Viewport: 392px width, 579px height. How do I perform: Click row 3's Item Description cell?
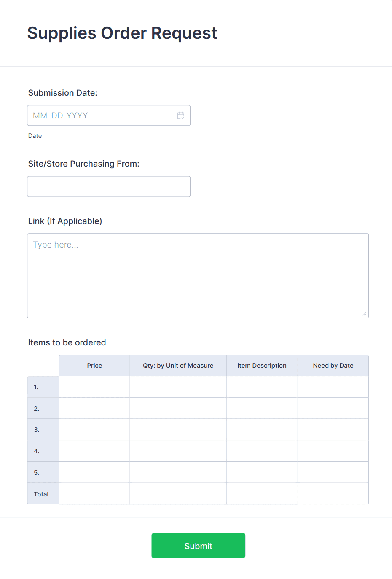point(262,429)
